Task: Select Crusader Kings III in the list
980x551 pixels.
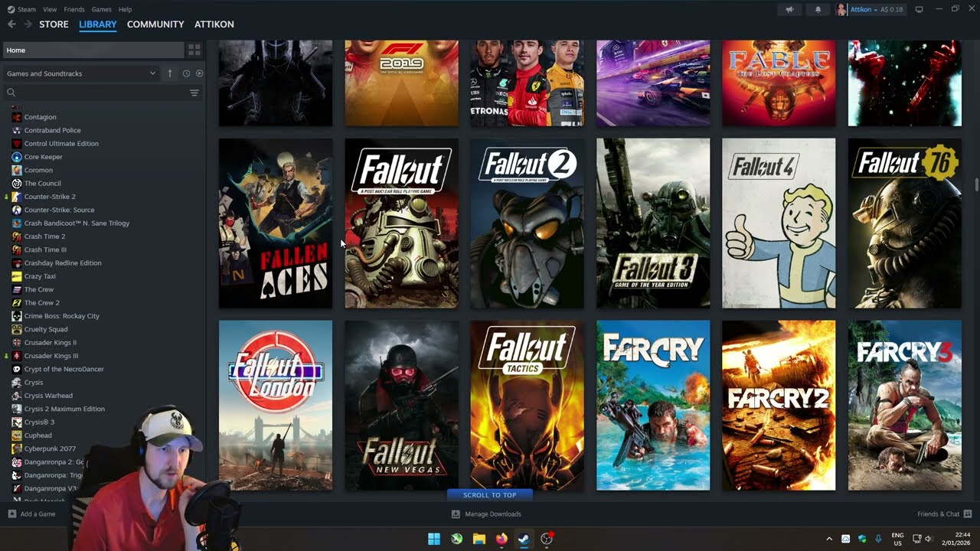Action: pyautogui.click(x=51, y=356)
